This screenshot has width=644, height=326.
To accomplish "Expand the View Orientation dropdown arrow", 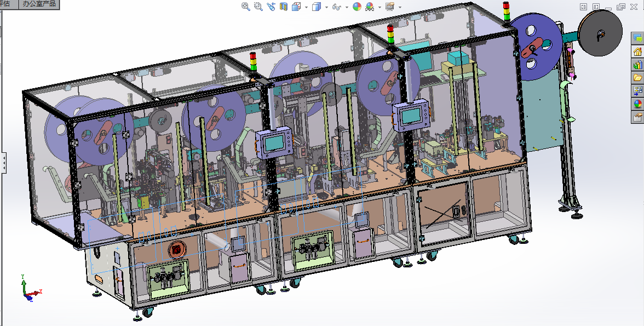I will tap(306, 7).
